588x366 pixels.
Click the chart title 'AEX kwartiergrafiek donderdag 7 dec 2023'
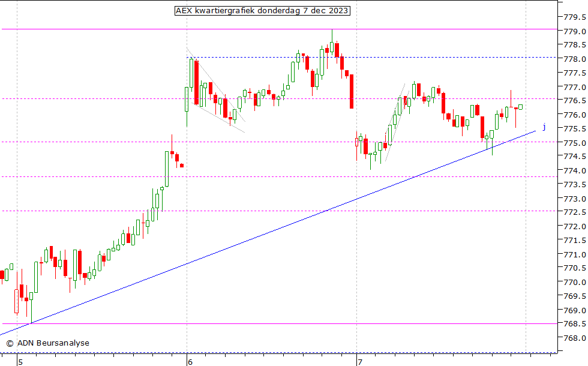click(x=263, y=11)
